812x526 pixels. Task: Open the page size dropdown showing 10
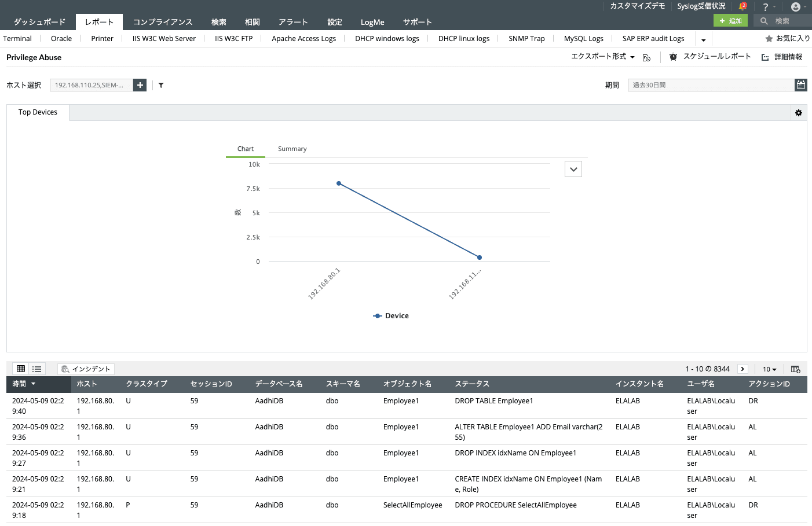coord(769,369)
